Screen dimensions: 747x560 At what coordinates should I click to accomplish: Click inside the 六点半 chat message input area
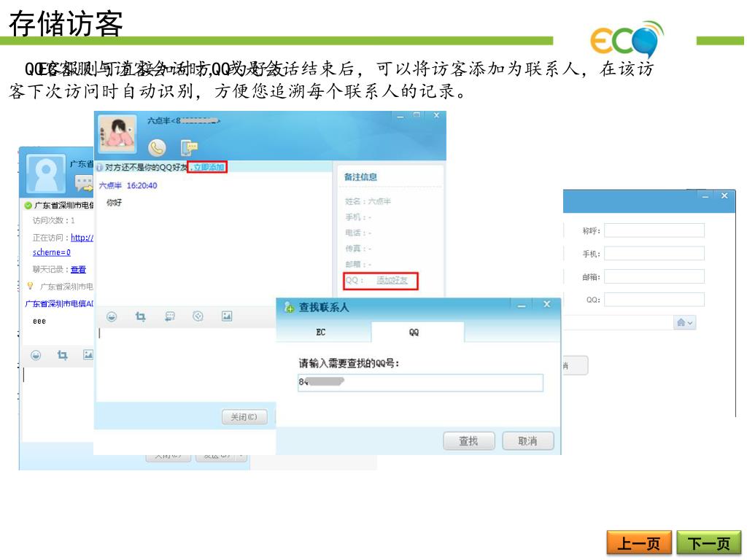[x=186, y=365]
